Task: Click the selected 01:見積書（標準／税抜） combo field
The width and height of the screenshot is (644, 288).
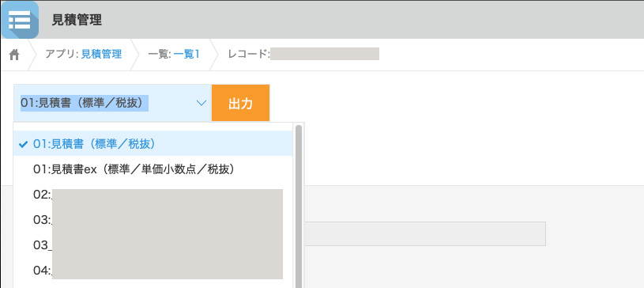Action: click(x=112, y=103)
